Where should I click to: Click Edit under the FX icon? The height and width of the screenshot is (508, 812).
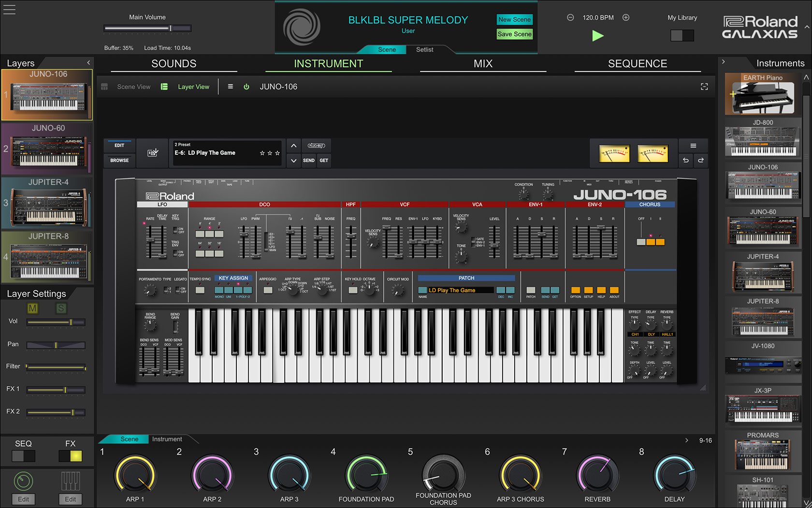point(71,499)
